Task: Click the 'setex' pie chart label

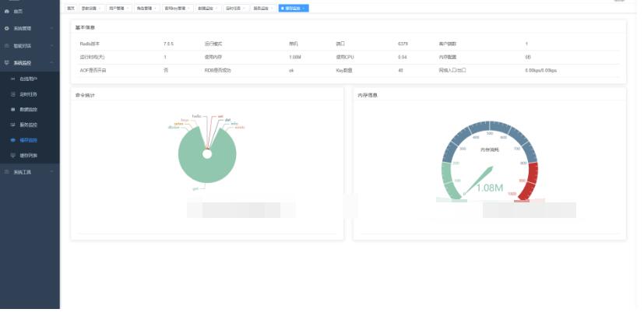Action: (x=178, y=124)
